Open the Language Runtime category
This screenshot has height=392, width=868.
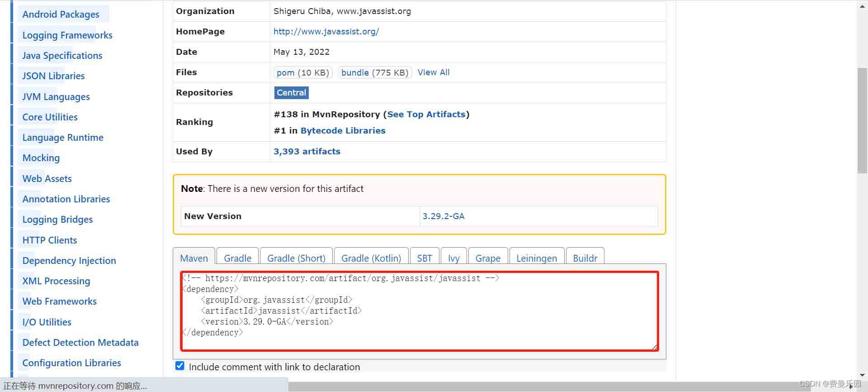63,137
